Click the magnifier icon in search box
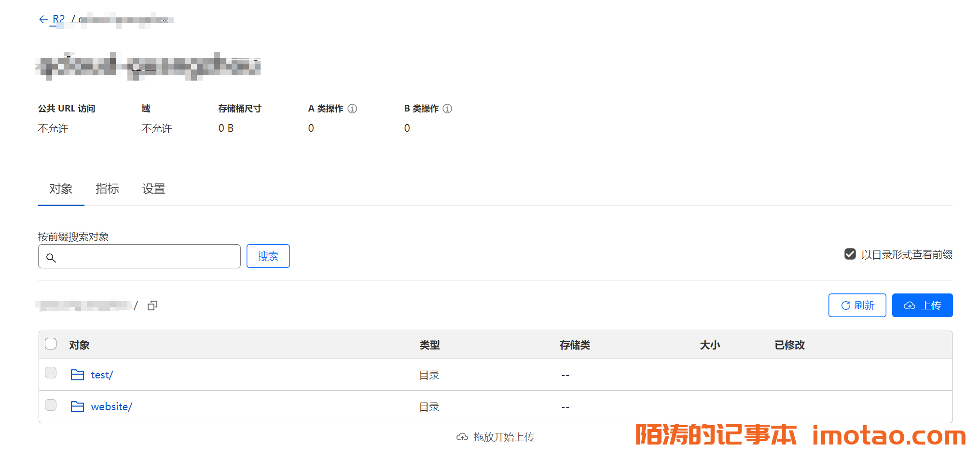 tap(51, 258)
